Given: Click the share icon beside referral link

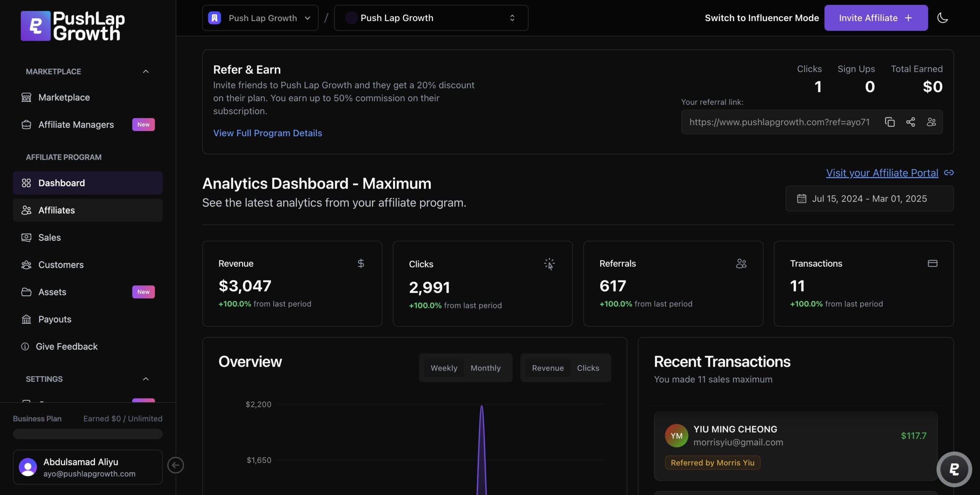Looking at the screenshot, I should pyautogui.click(x=910, y=122).
